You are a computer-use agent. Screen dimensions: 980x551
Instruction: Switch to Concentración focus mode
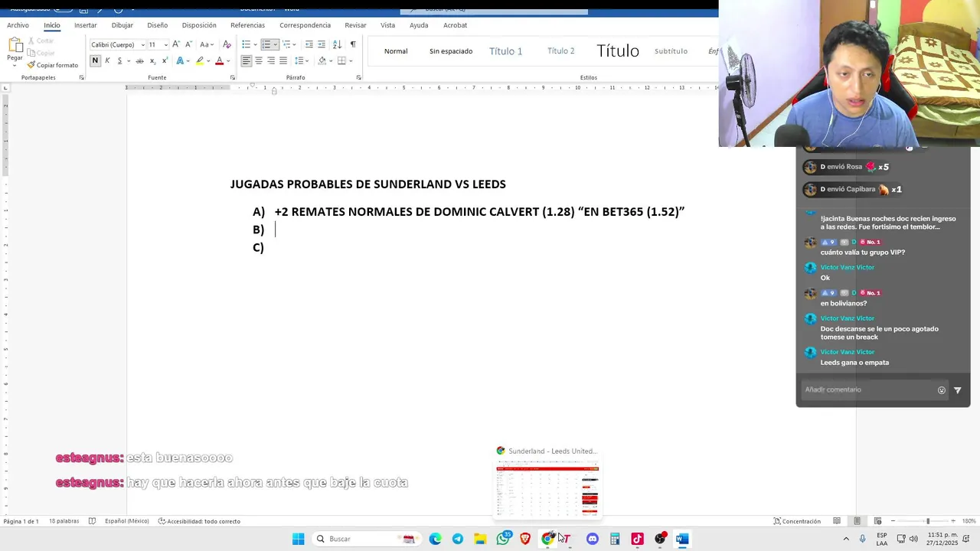[797, 521]
